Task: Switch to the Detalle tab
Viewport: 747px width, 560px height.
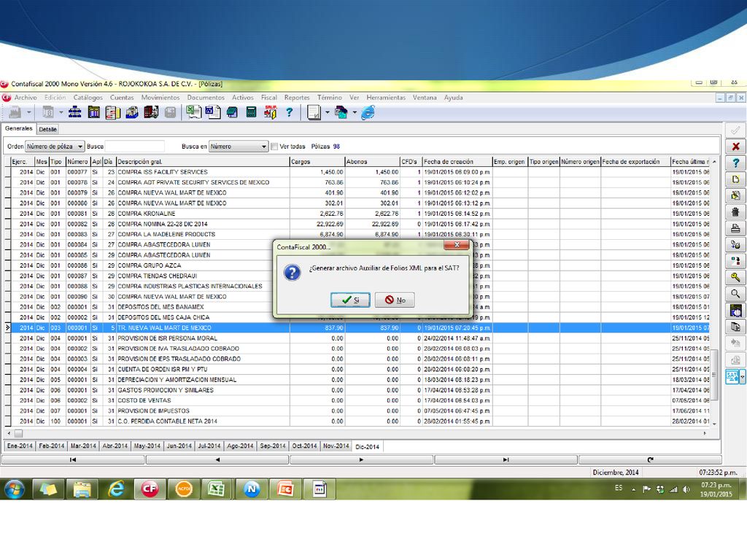Action: [47, 129]
